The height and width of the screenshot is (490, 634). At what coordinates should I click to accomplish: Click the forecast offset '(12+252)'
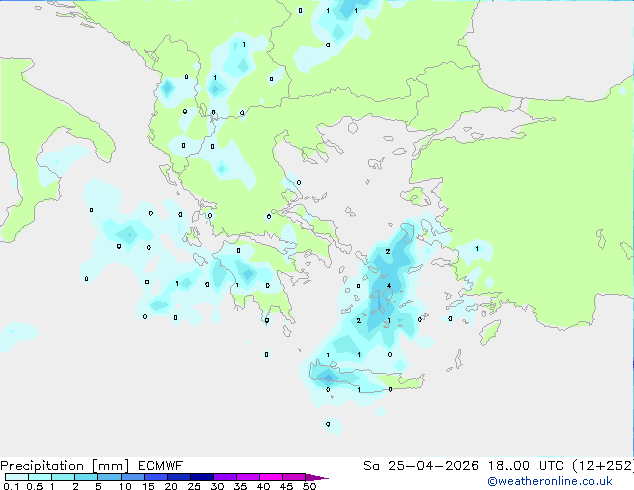(x=603, y=466)
